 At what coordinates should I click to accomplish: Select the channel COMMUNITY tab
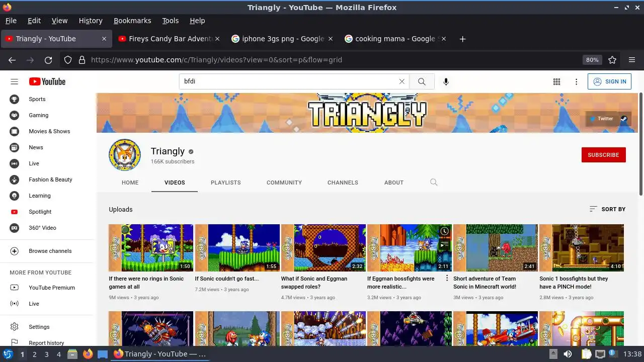(x=284, y=183)
